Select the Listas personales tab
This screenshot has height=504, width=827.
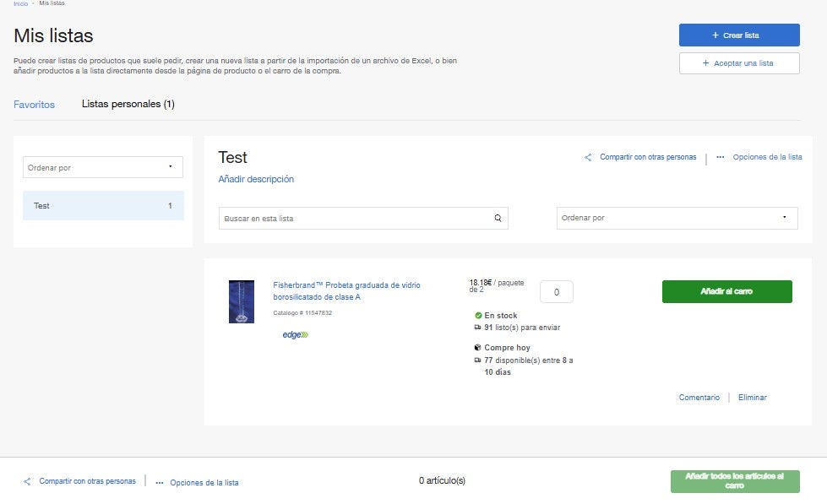(x=128, y=104)
